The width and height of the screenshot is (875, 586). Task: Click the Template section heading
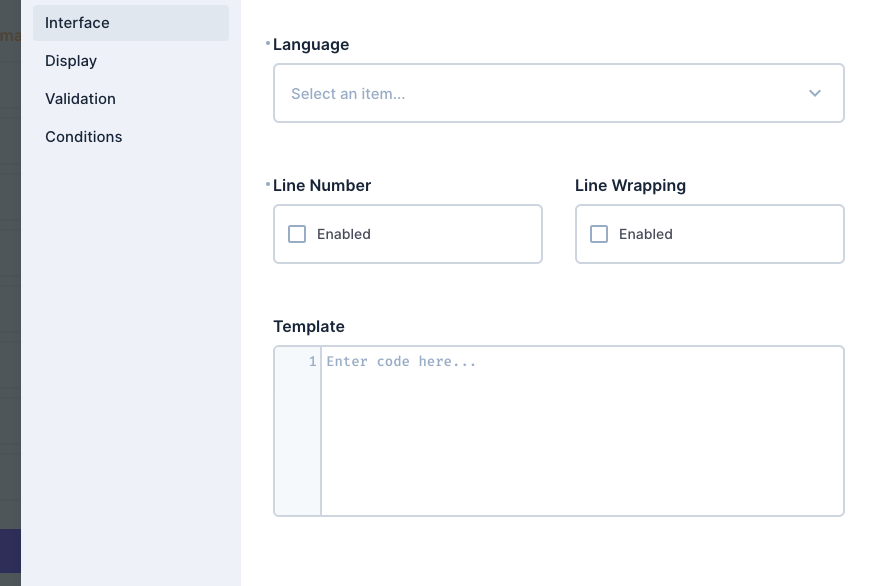308,326
